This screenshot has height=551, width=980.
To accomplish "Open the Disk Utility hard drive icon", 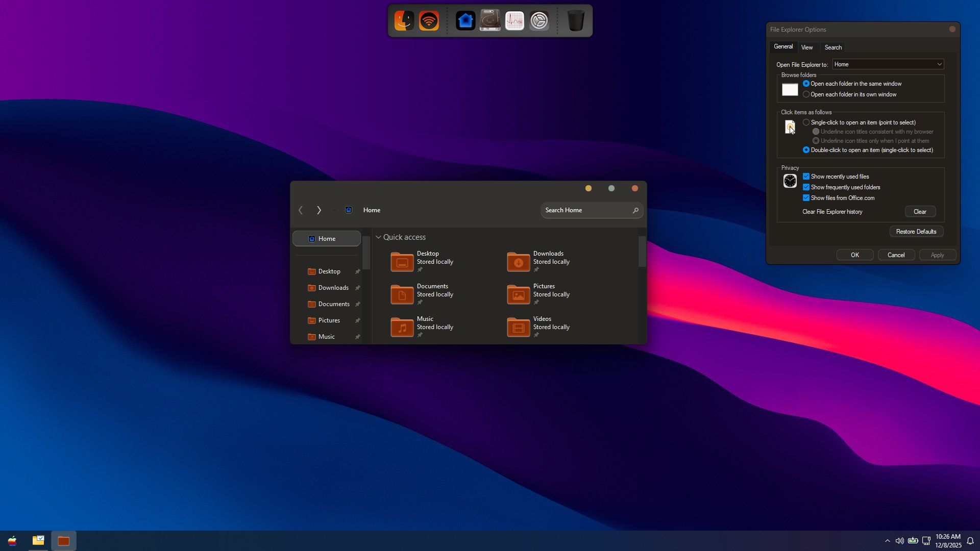I will [490, 21].
